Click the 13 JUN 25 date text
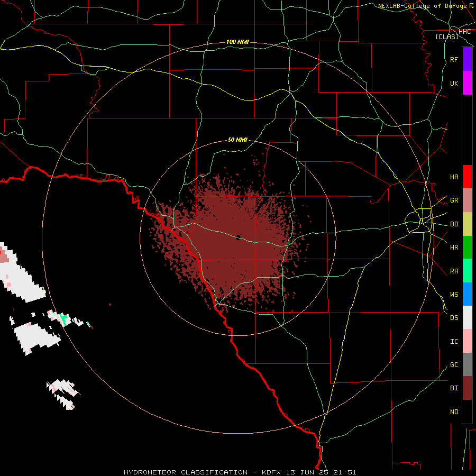 click(x=308, y=472)
